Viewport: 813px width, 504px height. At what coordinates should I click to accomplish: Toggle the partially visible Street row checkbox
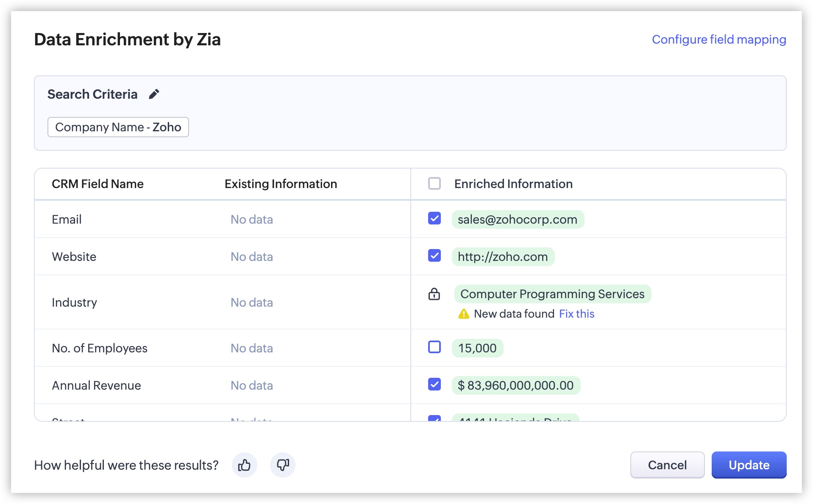[434, 418]
